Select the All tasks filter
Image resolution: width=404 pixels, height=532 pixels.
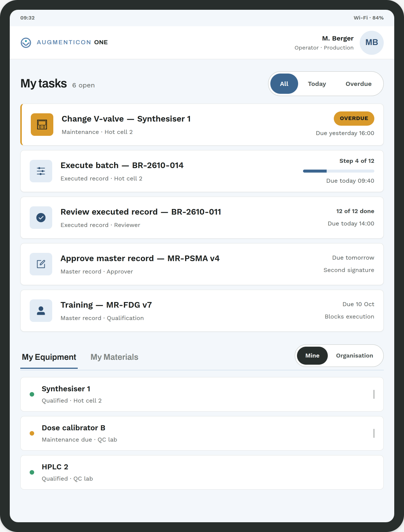(x=284, y=84)
